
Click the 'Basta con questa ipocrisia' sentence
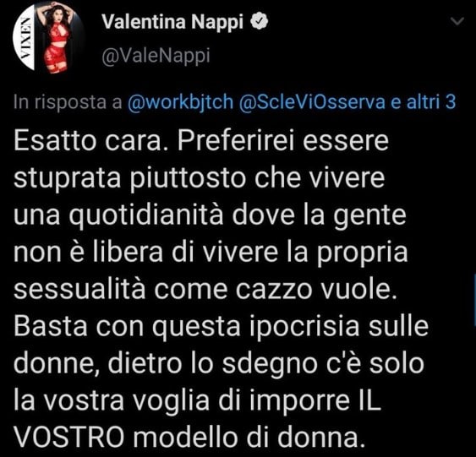pos(186,328)
